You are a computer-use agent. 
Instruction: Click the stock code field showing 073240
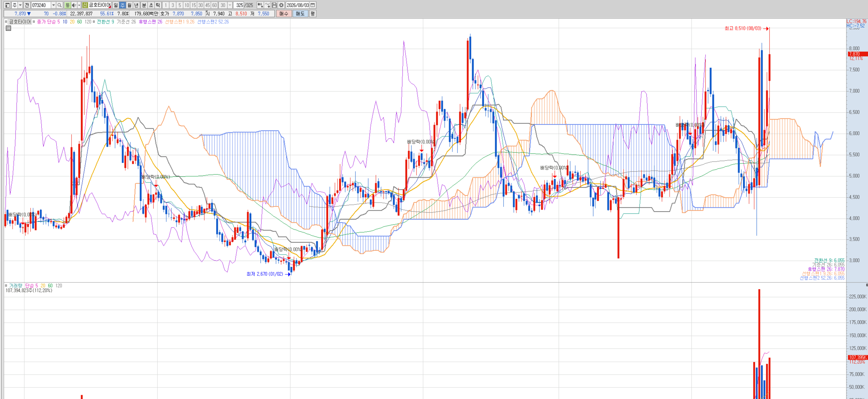pyautogui.click(x=41, y=5)
